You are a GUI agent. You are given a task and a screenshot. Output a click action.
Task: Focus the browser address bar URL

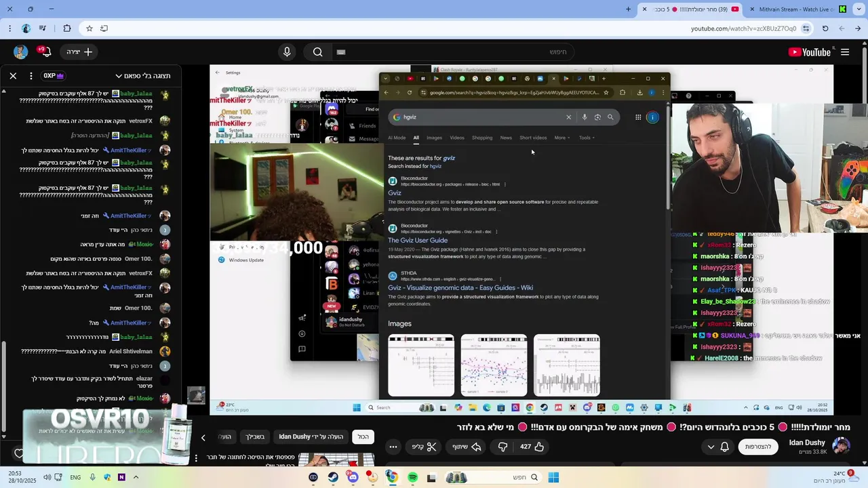(x=743, y=28)
